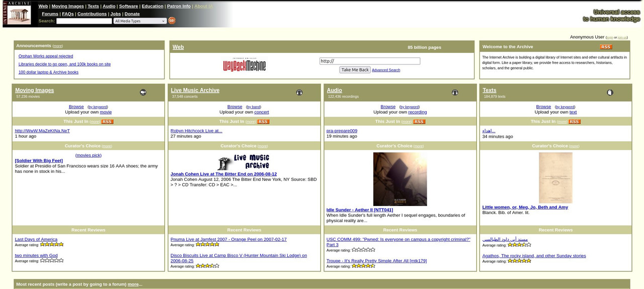
Task: Open 100 dollar laptop & Archive books link
Action: [x=48, y=72]
